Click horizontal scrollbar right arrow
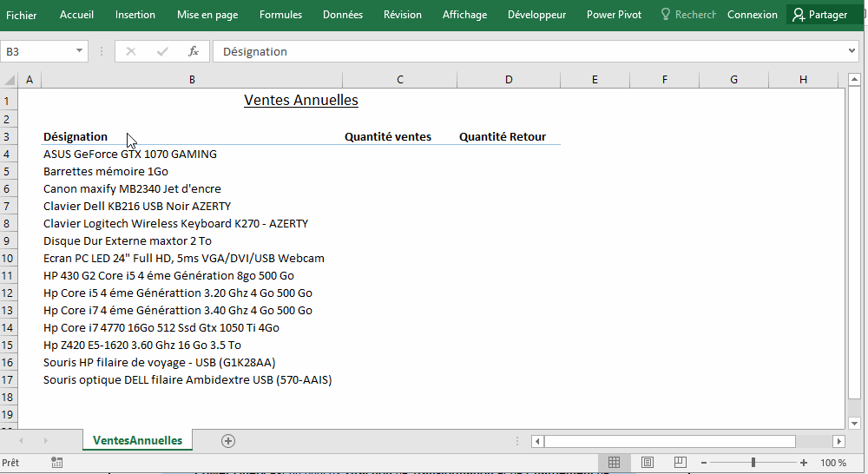This screenshot has height=474, width=868. pos(839,441)
